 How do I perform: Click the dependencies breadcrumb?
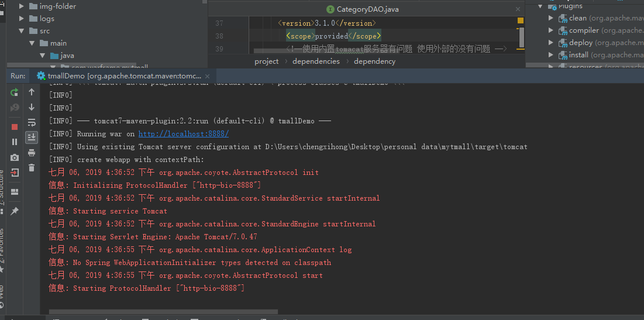(x=316, y=61)
